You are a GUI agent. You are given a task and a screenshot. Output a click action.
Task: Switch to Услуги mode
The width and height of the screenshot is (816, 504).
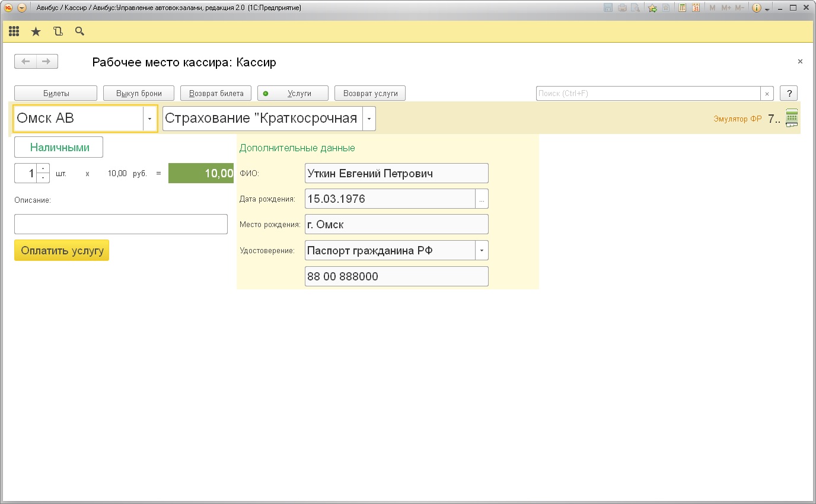click(x=293, y=94)
